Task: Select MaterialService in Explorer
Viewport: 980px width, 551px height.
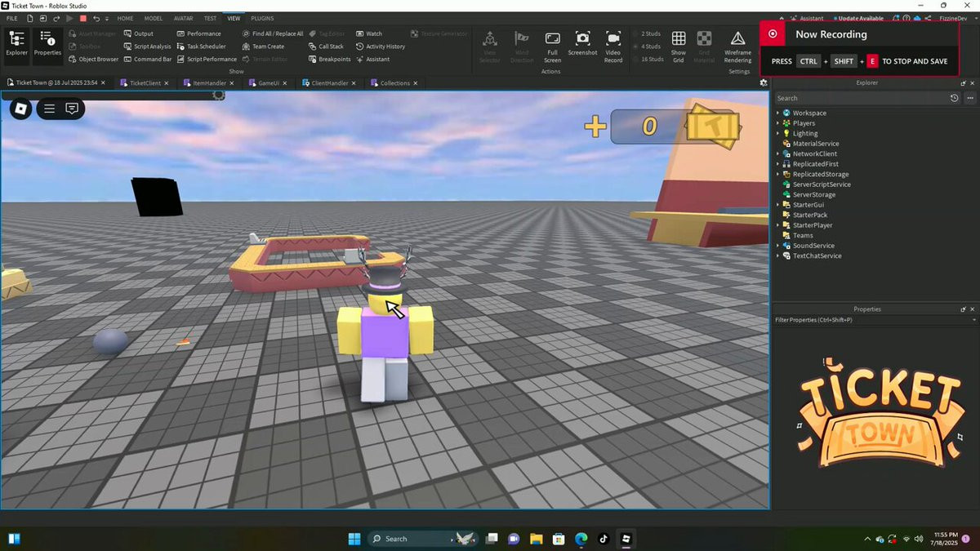Action: 816,144
